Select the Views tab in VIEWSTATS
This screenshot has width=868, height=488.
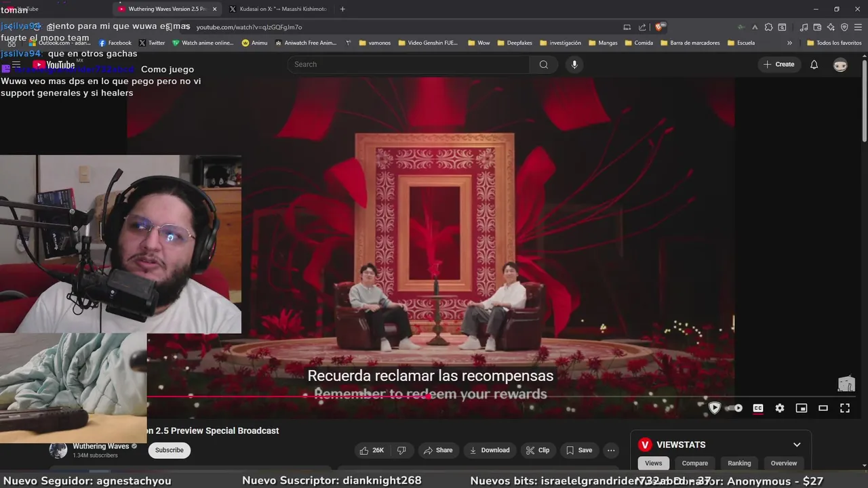point(654,463)
